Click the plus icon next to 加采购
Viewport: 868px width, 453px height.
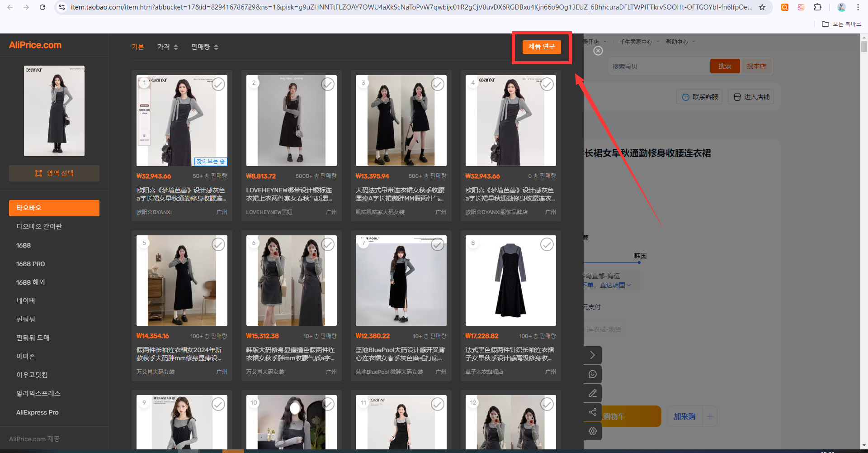[710, 416]
